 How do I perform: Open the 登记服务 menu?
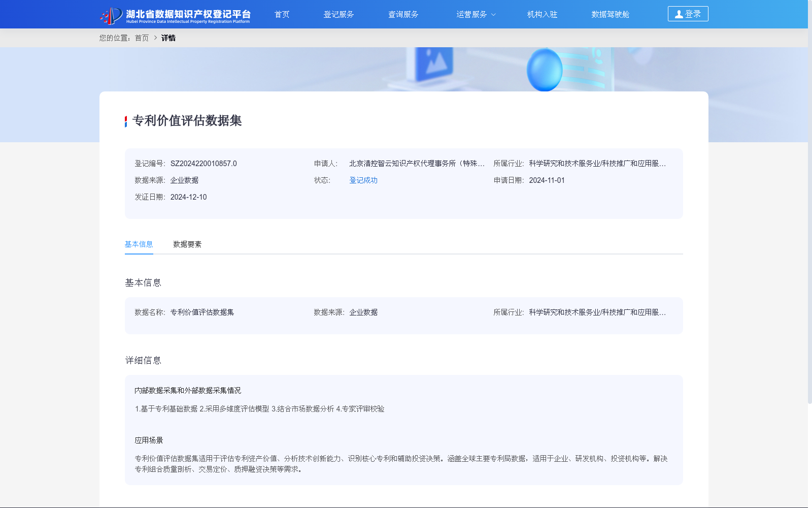[339, 14]
